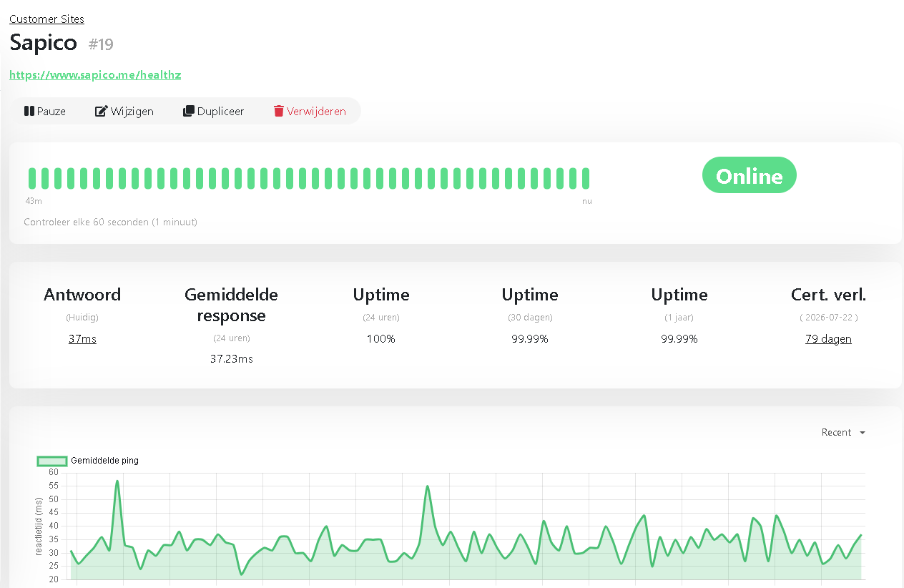Click the oldest heartbeat bar above 43m

click(x=32, y=178)
